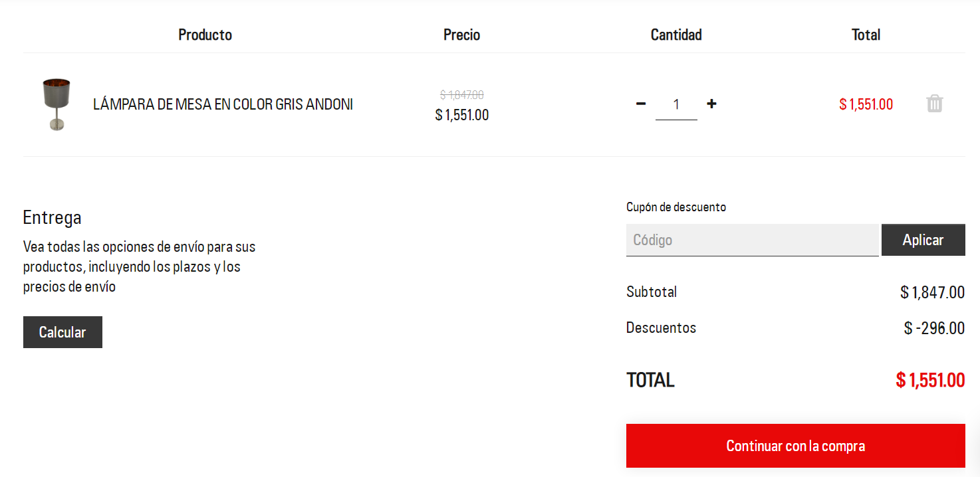Select the Cantidad column header
This screenshot has width=980, height=477.
coord(676,35)
